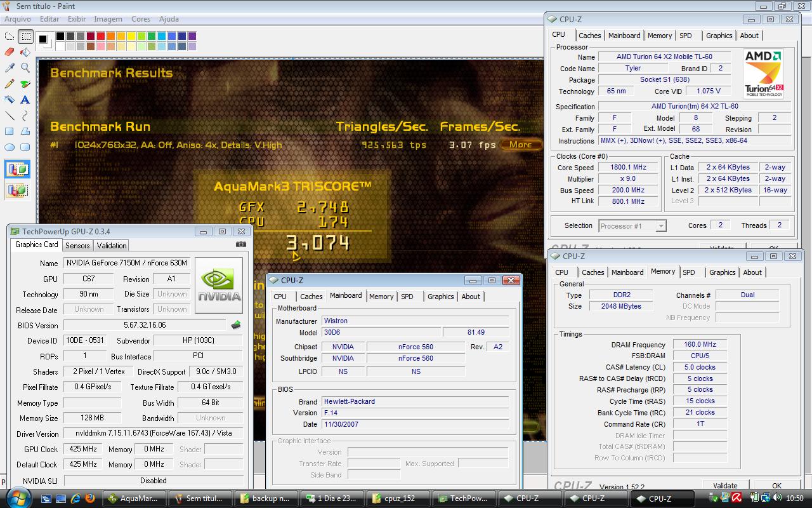Open Paint's Cores menu
Screen dimensions: 812x508
141,19
